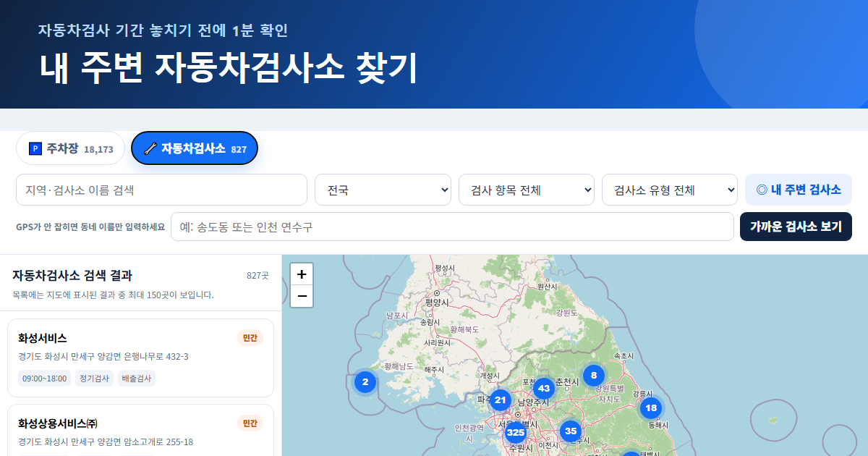
Task: Open the map cluster marked 18
Action: [x=651, y=408]
